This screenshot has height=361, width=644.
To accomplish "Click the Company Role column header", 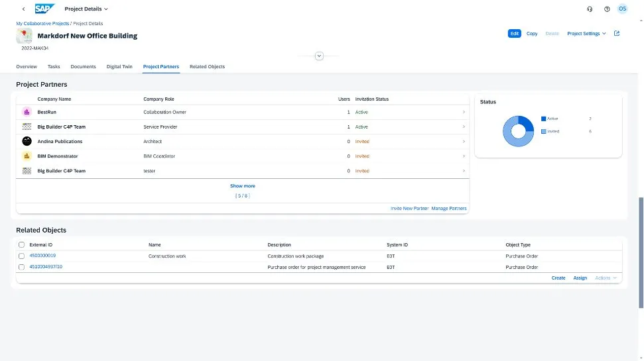I will click(159, 99).
